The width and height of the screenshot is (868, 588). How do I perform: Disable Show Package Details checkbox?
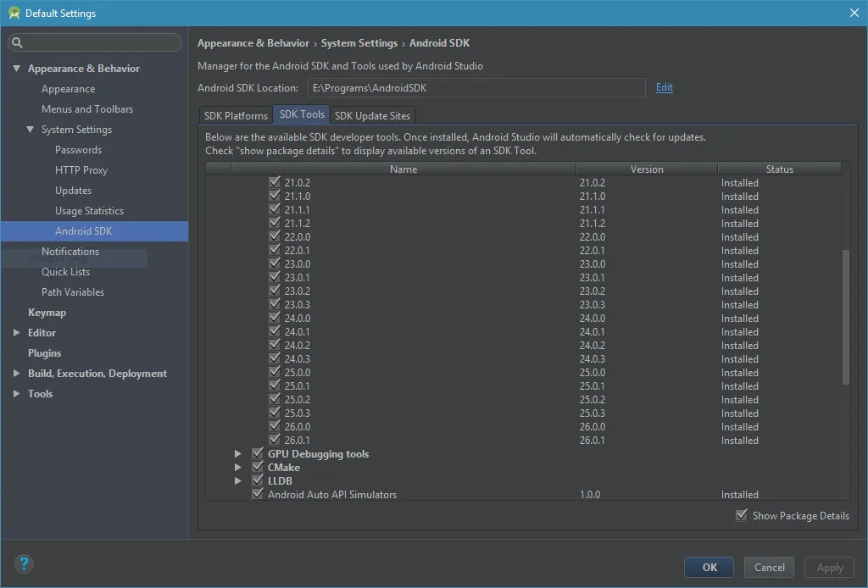(742, 515)
